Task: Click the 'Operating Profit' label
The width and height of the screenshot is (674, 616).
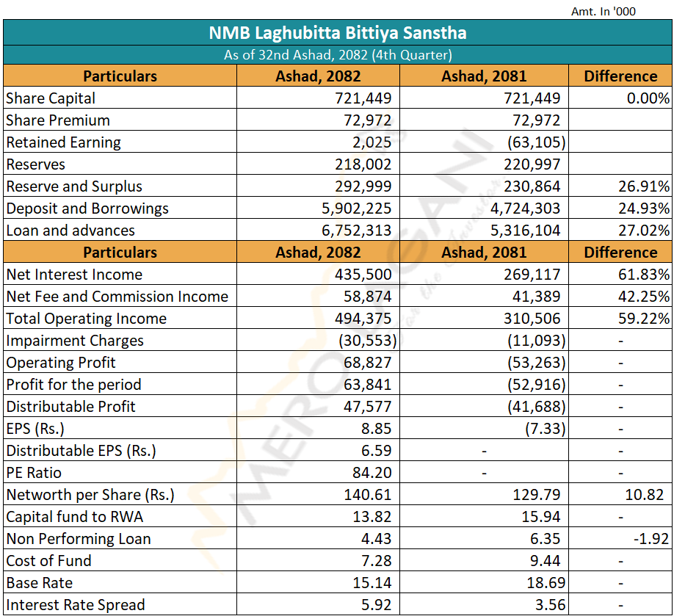Action: pos(61,363)
